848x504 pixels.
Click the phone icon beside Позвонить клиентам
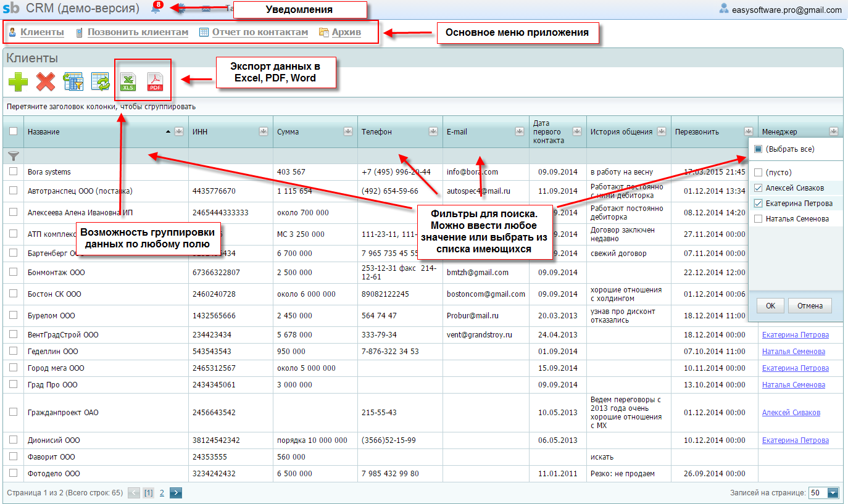coord(79,32)
